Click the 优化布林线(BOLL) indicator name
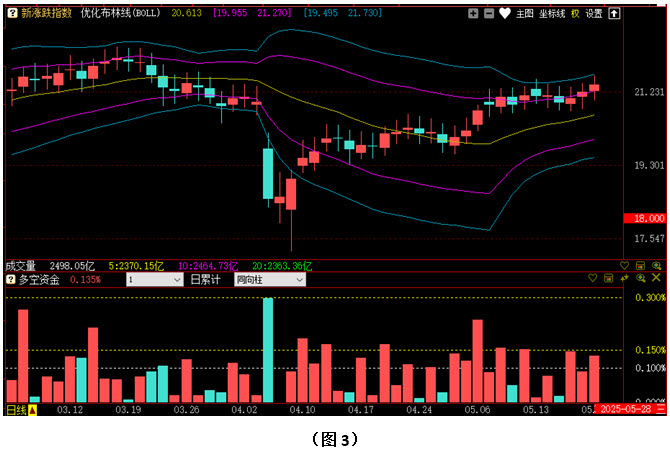The image size is (670, 458). (120, 13)
